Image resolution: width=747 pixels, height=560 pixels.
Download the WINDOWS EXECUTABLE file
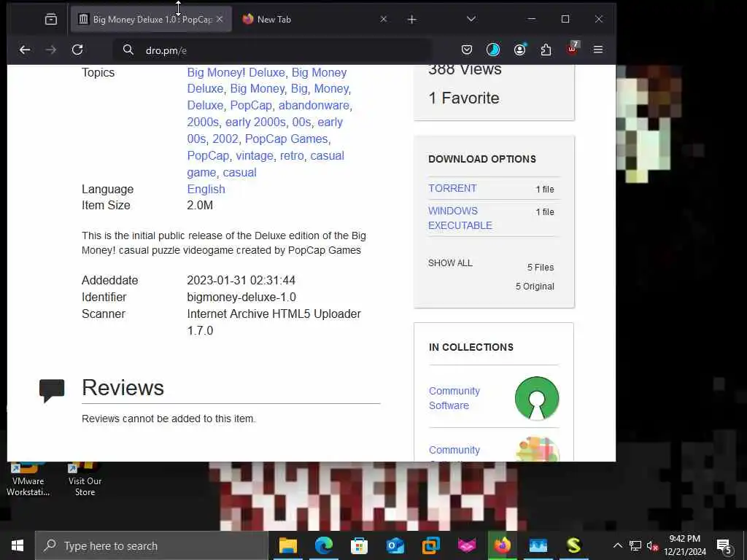460,218
